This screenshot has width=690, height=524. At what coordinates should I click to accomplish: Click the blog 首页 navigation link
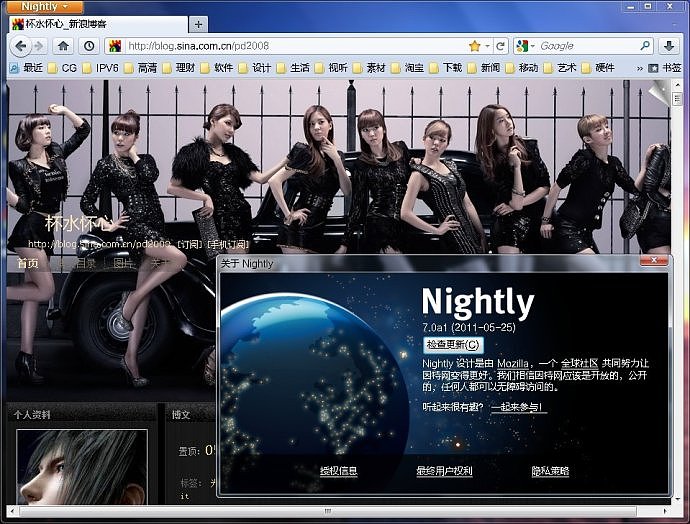[x=28, y=263]
